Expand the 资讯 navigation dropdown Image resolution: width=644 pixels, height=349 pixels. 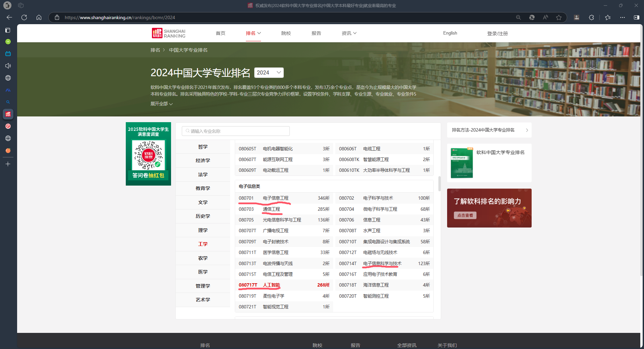click(x=349, y=33)
